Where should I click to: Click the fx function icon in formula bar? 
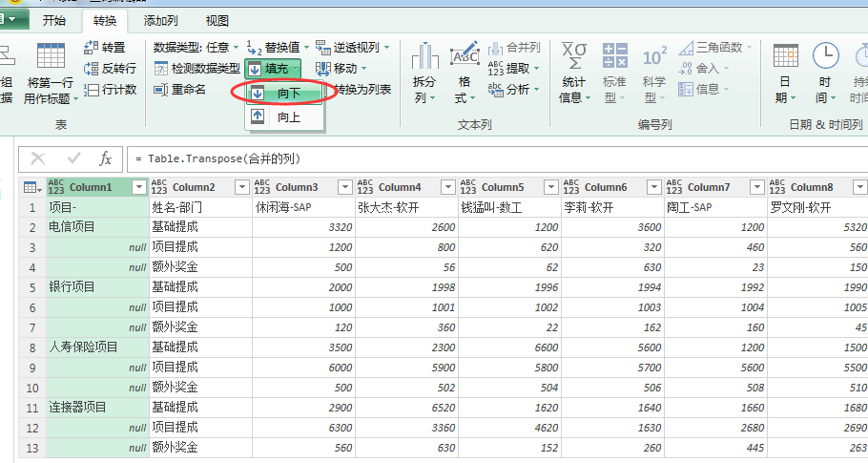[105, 159]
